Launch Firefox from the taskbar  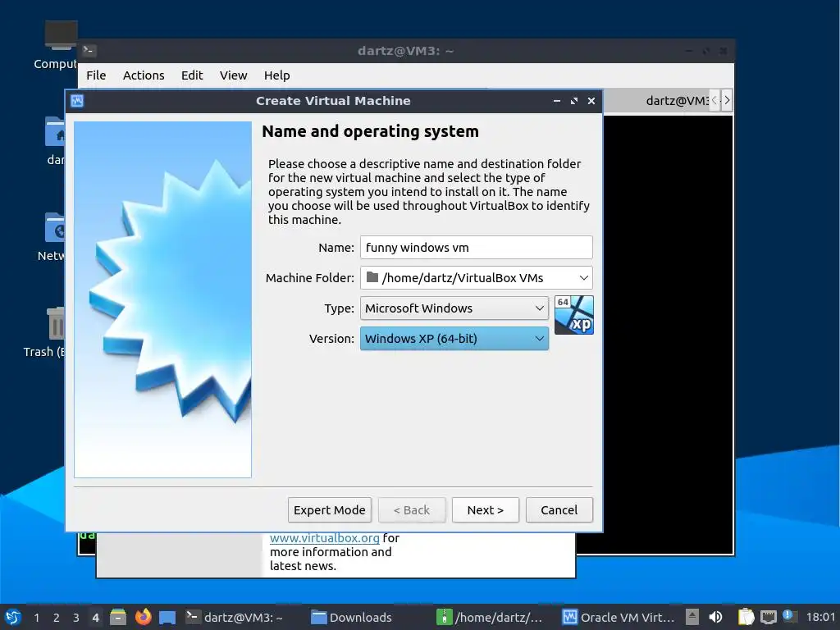pos(143,617)
